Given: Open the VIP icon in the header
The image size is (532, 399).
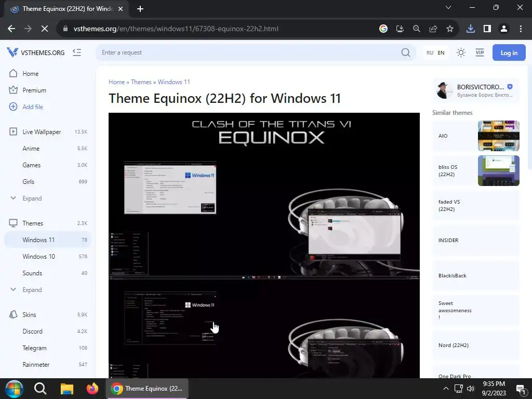Looking at the screenshot, I should pos(480,52).
